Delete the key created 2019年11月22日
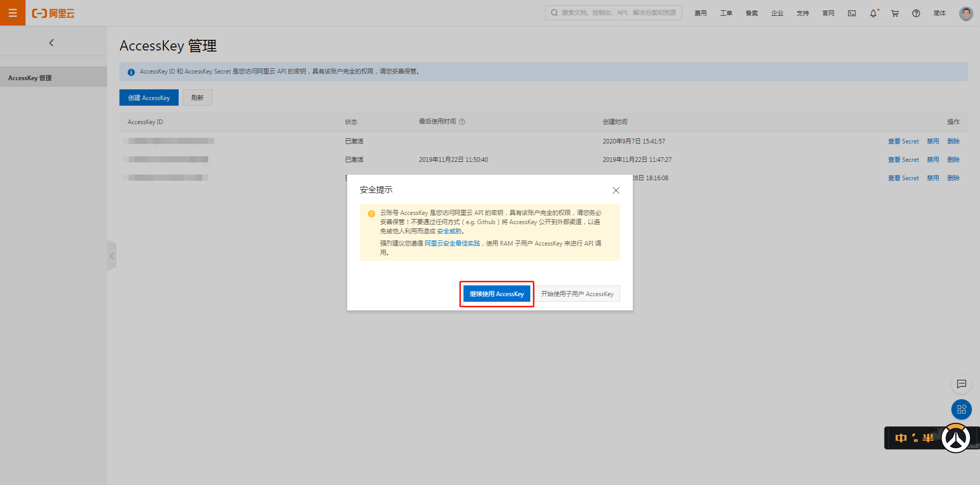Screen dimensions: 980x485 953,160
